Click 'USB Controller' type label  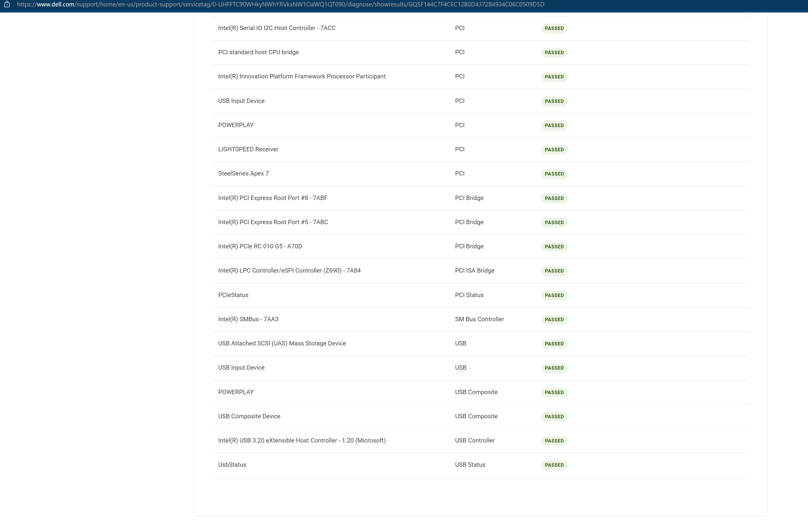[475, 440]
